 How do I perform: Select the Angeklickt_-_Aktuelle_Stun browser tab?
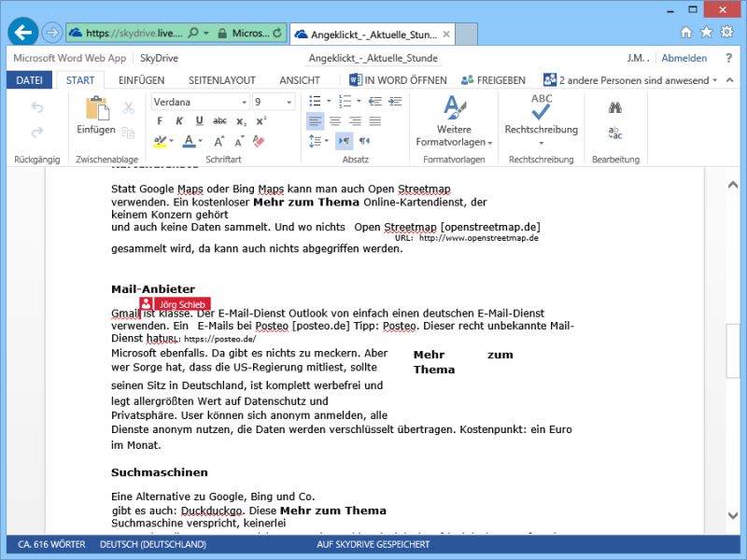372,34
